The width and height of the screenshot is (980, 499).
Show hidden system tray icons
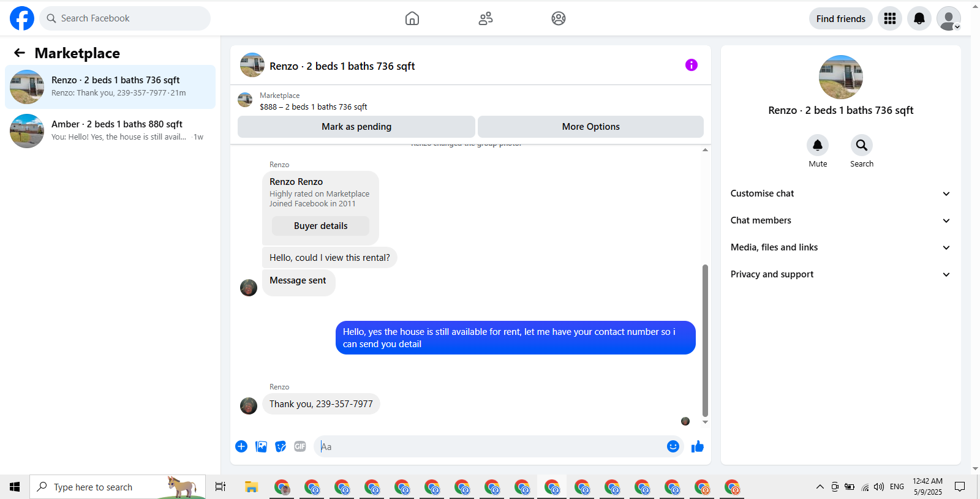point(820,487)
